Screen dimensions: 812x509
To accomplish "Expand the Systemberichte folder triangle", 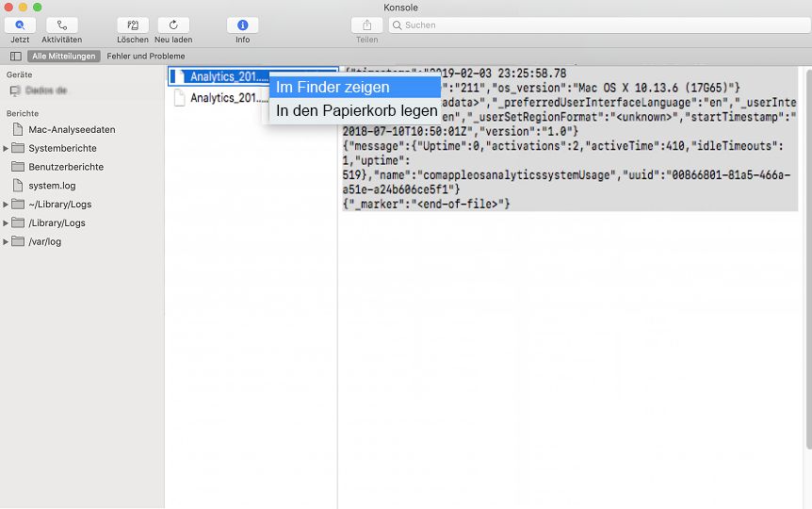I will coord(5,148).
